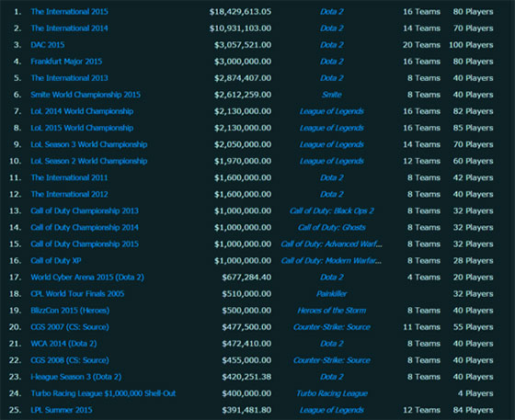Screen dimensions: 515x420
Task: Open LoL 2015 World Championship link
Action: [82, 128]
